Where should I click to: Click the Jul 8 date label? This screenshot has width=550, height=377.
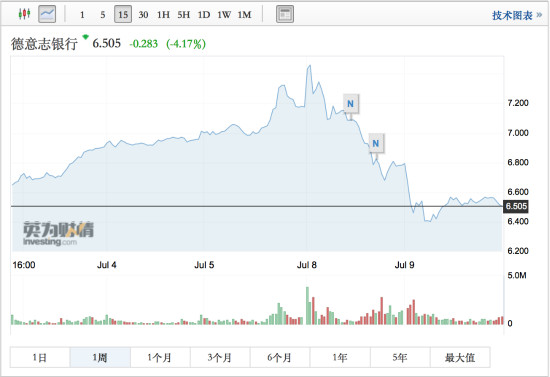(307, 265)
